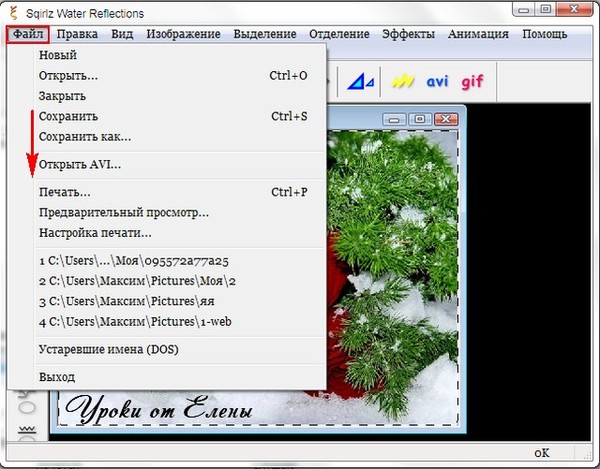This screenshot has width=600, height=469.
Task: Open the Выделение menu
Action: (x=265, y=34)
